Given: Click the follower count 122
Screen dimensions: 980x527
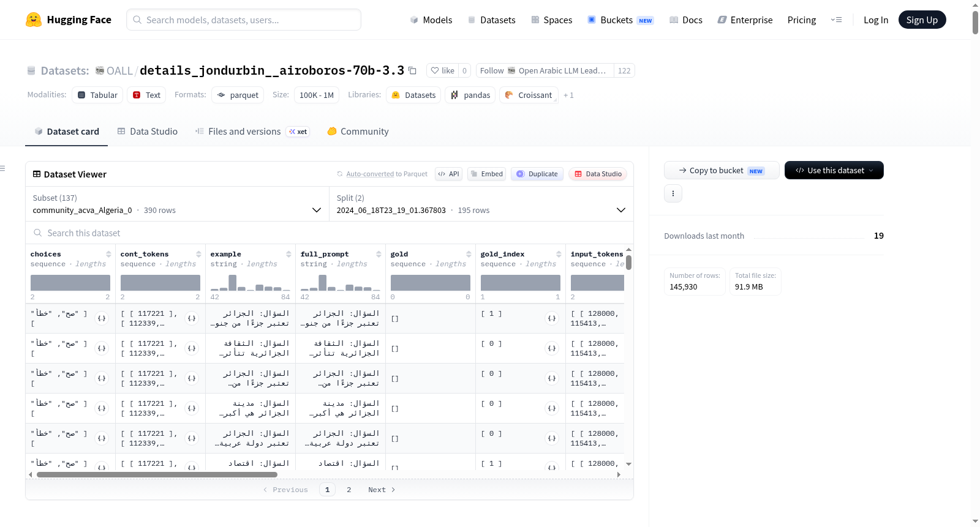Looking at the screenshot, I should pyautogui.click(x=624, y=70).
